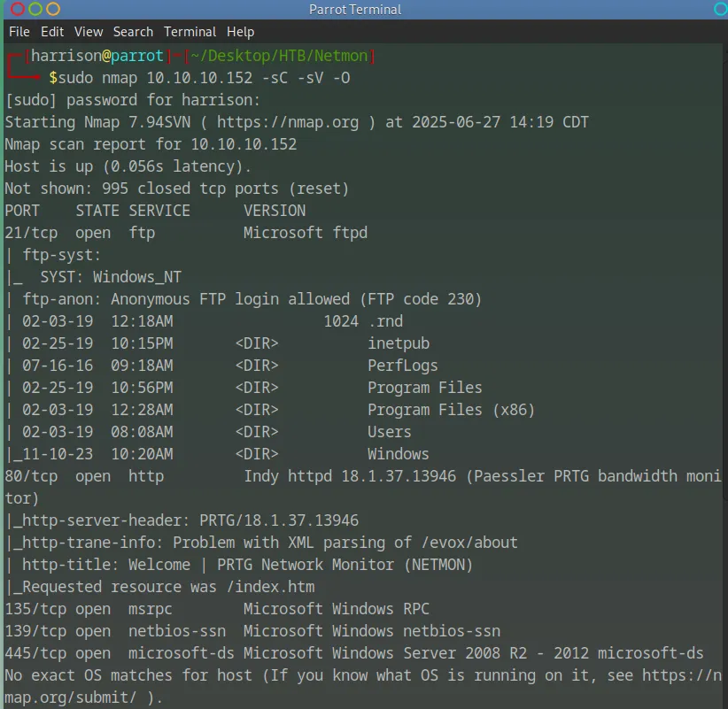Click the .rnd file entry

385,321
